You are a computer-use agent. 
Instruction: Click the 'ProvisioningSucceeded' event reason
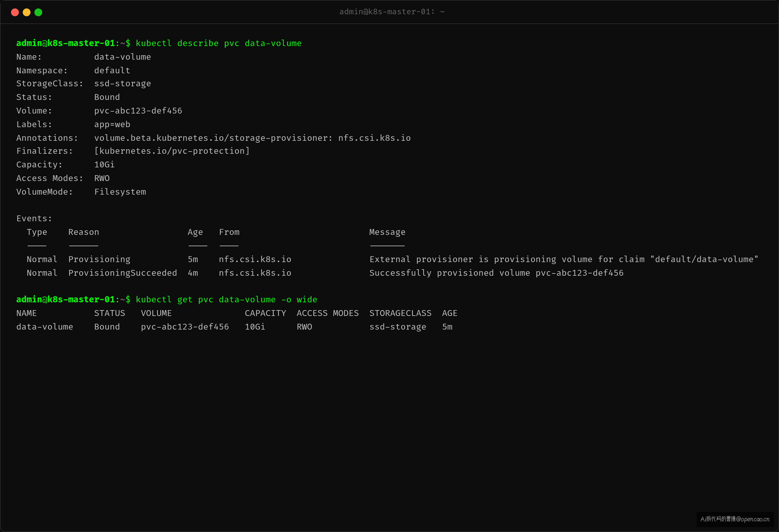(122, 273)
